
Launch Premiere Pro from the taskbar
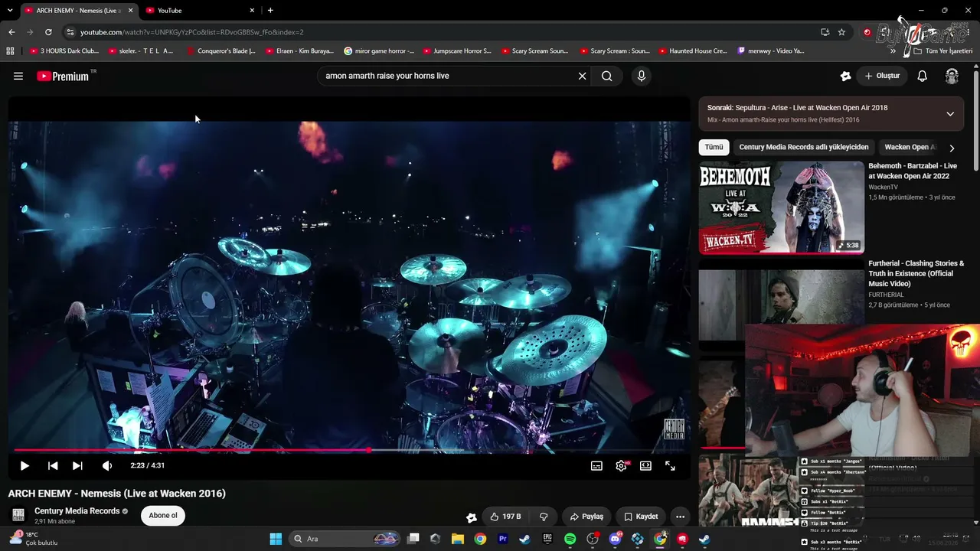coord(503,539)
